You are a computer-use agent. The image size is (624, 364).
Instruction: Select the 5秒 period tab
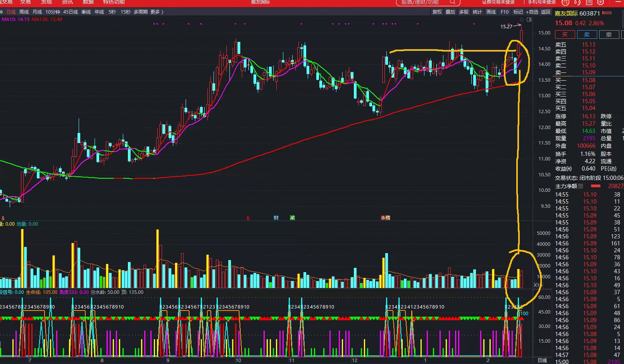[112, 12]
